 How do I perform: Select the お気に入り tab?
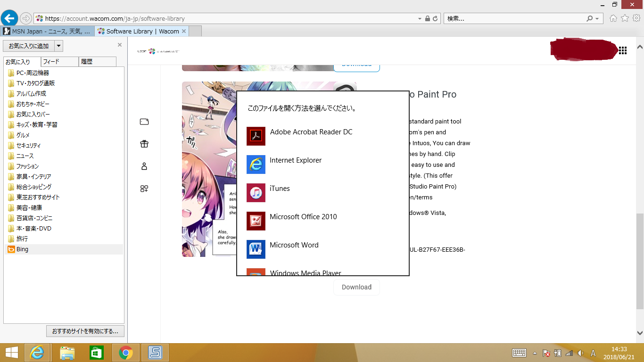pos(22,62)
